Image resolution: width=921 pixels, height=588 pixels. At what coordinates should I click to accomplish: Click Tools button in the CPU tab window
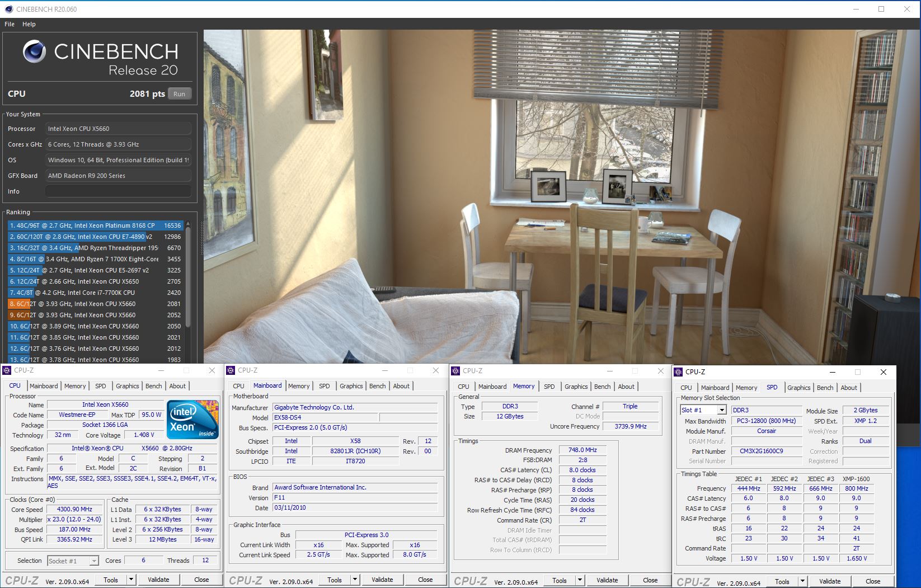point(111,580)
